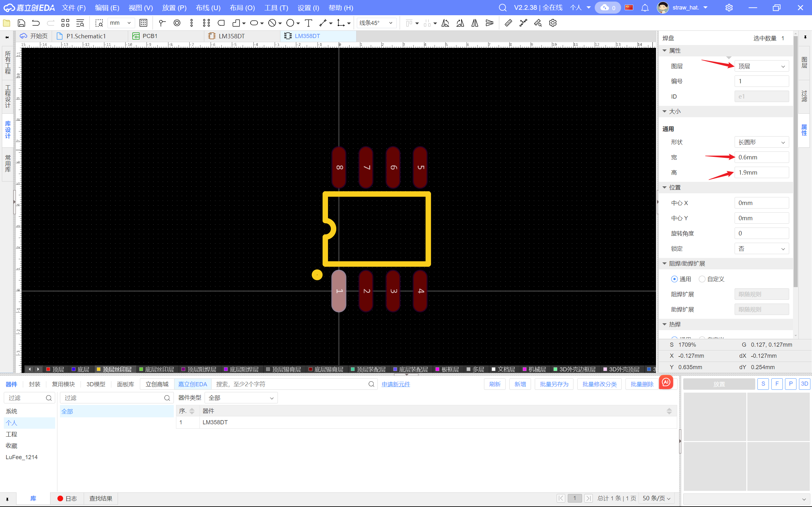Click the 顶层丝印层 yellow layer swatch

99,369
